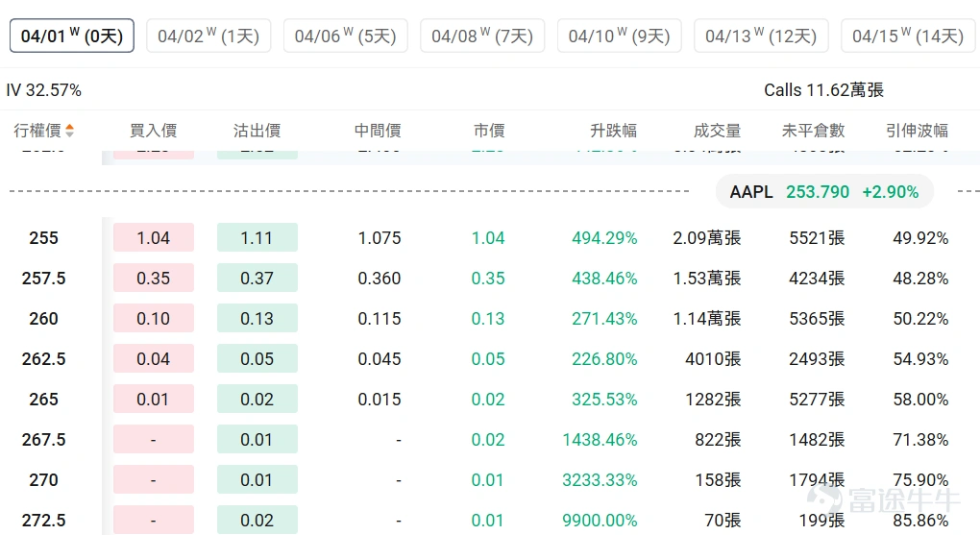Screen dimensions: 980x535
Task: Click implied volatility 54.93%
Action: tap(920, 359)
